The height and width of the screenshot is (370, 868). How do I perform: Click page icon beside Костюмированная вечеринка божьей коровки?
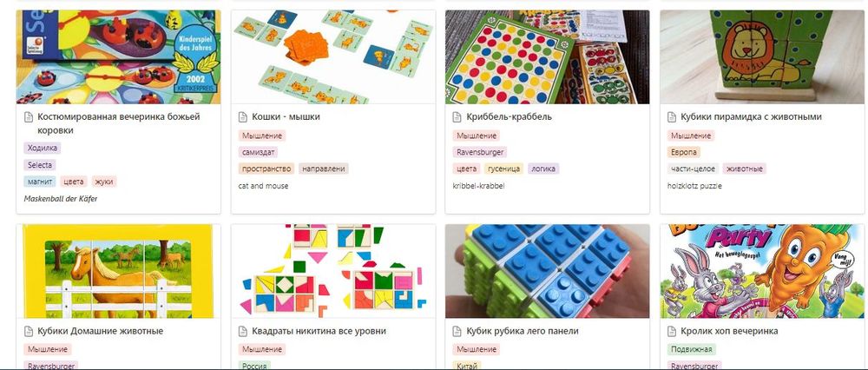point(29,117)
